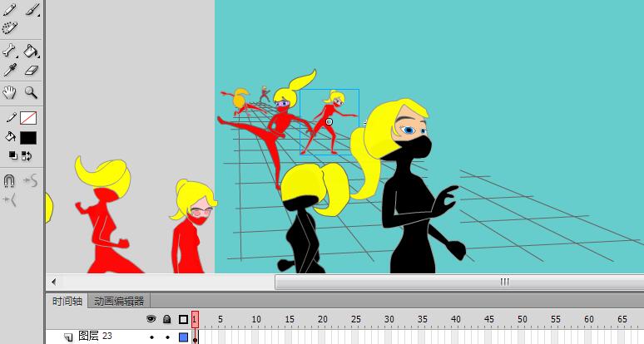
Task: Click the fill color bucket icon
Action: point(10,137)
